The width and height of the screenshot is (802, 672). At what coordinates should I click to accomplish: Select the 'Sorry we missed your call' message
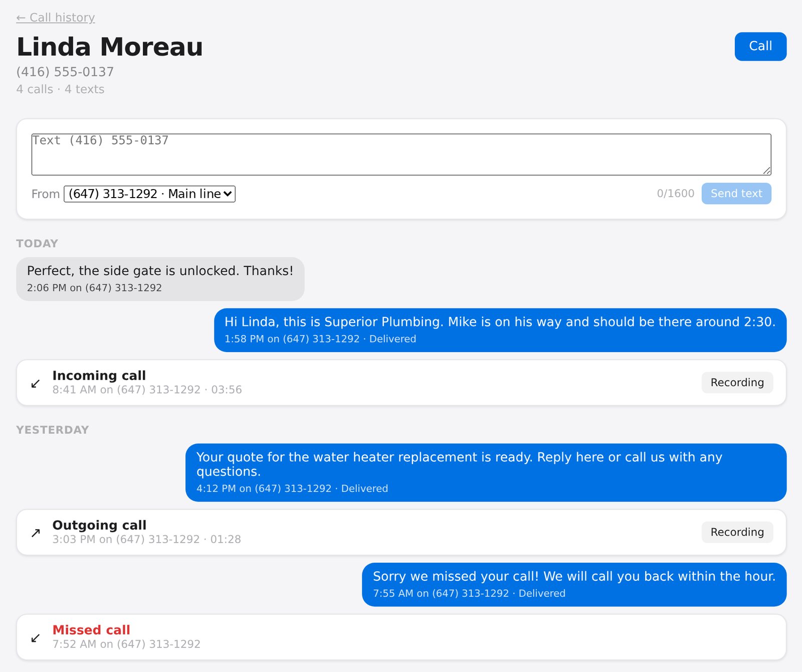(x=574, y=585)
